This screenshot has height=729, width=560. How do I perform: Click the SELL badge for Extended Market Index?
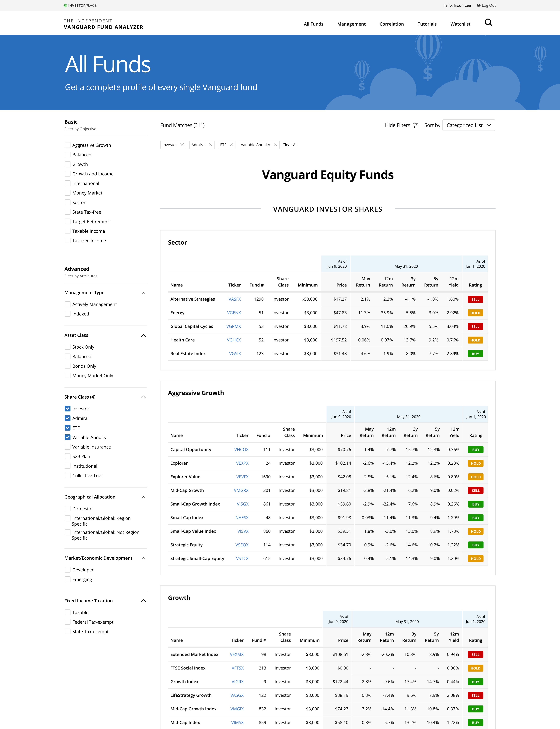point(475,655)
